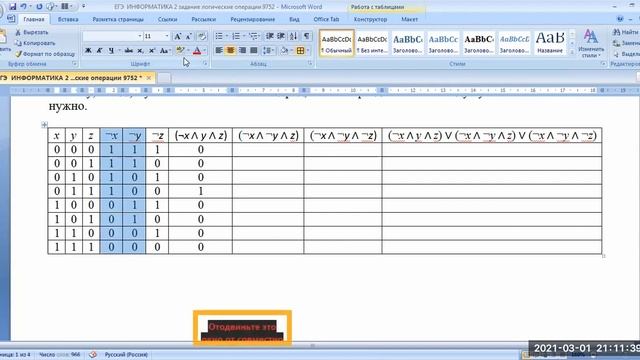The width and height of the screenshot is (640, 360).
Task: Apply the Обычный style
Action: (x=337, y=43)
